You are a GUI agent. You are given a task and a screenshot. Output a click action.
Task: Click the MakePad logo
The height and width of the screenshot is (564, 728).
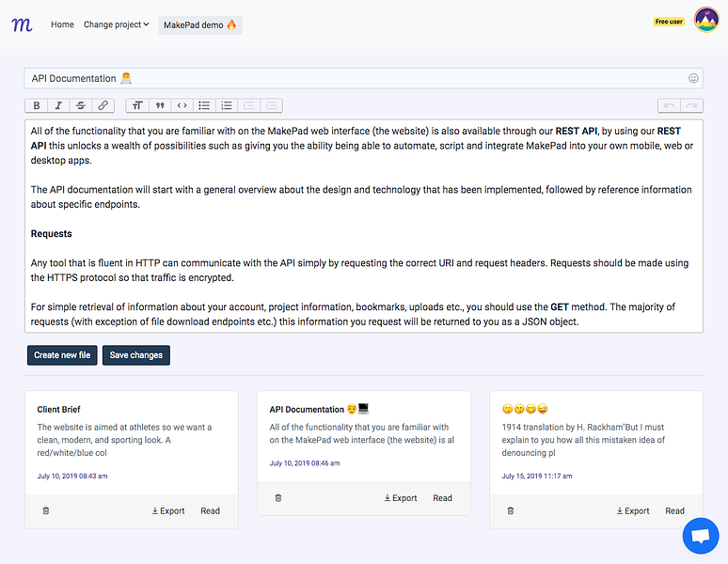coord(22,24)
